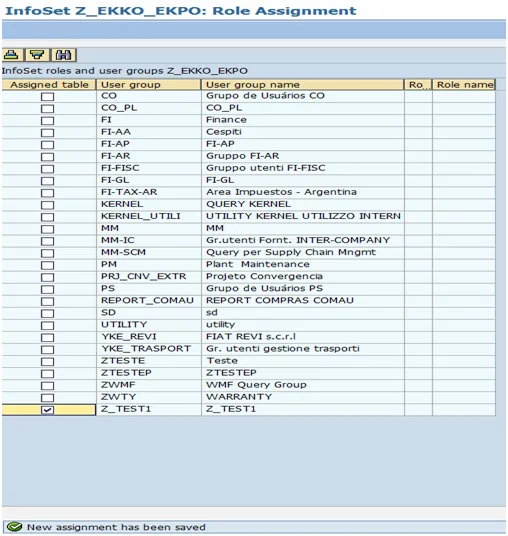Check the ZTESTEP user group checkbox
Viewport: 508px width, 536px height.
tap(48, 374)
